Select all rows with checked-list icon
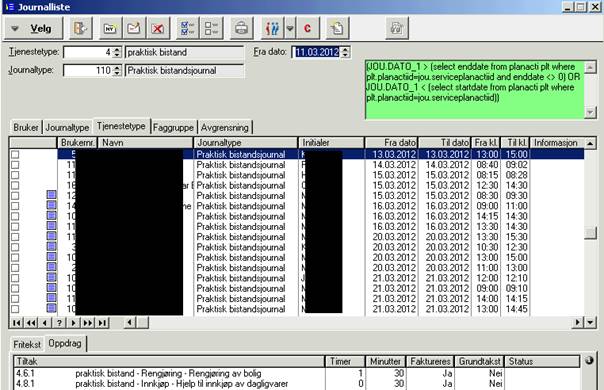The height and width of the screenshot is (390, 604). (x=188, y=28)
